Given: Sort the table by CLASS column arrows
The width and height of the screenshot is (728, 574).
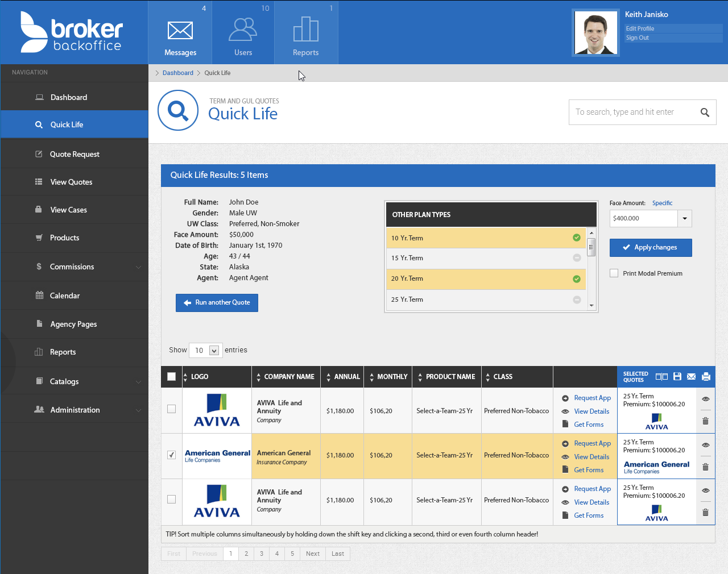Looking at the screenshot, I should pos(488,377).
